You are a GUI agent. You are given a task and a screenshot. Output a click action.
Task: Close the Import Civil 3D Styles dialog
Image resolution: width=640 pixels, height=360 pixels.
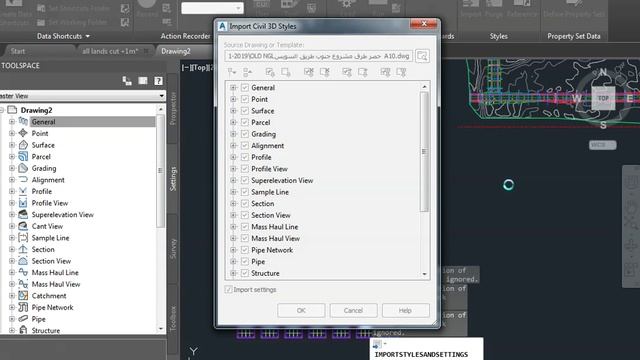424,24
